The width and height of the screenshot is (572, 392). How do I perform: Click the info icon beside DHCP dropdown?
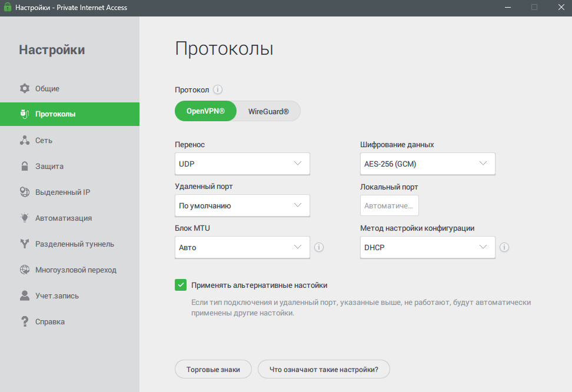(x=504, y=247)
